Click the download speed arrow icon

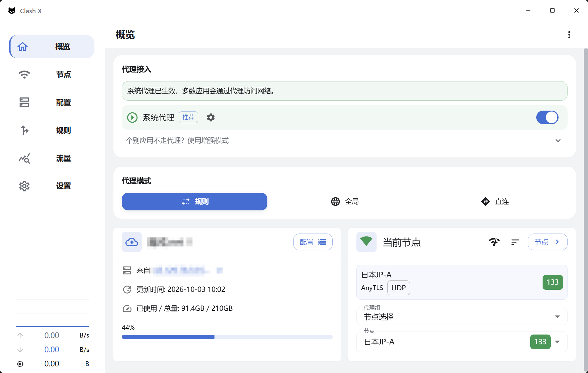click(x=20, y=350)
